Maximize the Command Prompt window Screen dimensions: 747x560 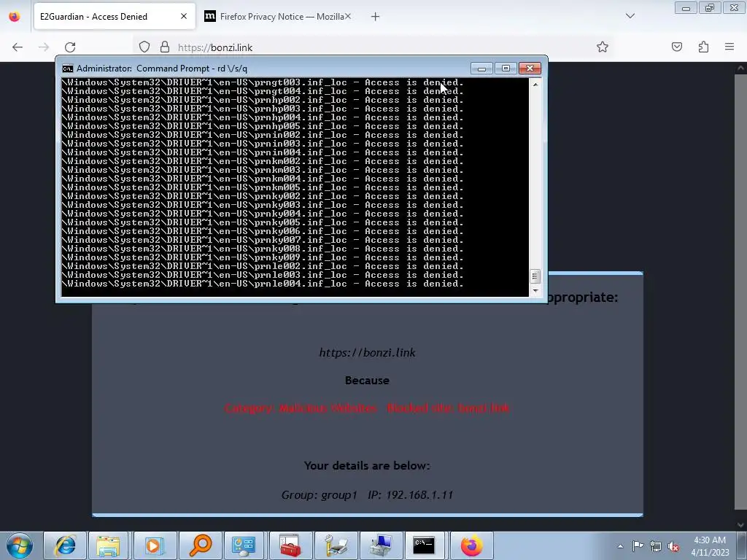click(506, 69)
